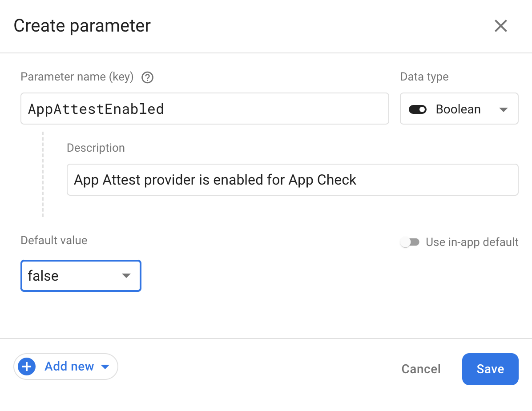The width and height of the screenshot is (532, 411).
Task: Click the Description field containing App Attest text
Action: tap(292, 180)
